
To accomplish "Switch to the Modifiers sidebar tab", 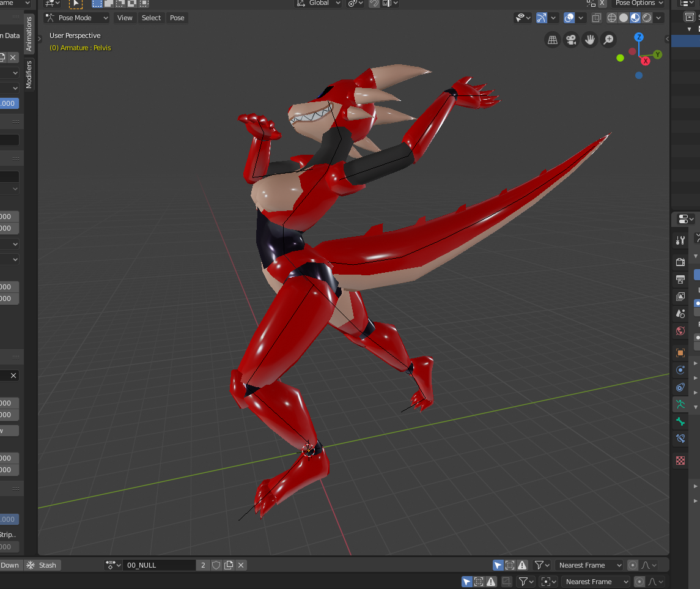I will click(29, 75).
